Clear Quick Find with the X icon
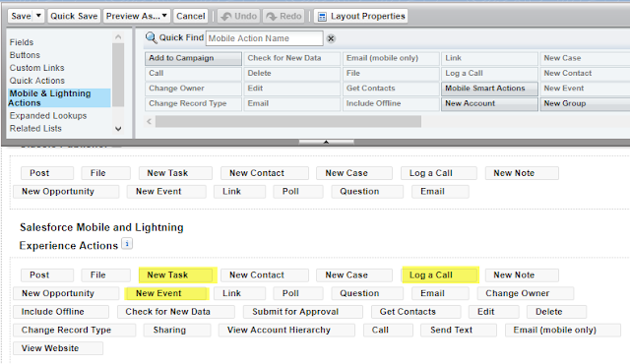This screenshot has width=630, height=364. (331, 38)
